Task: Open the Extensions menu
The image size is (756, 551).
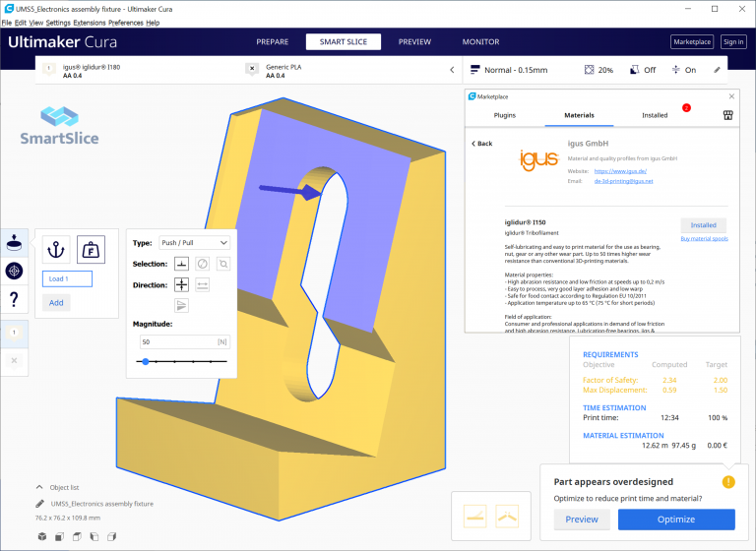Action: 90,23
